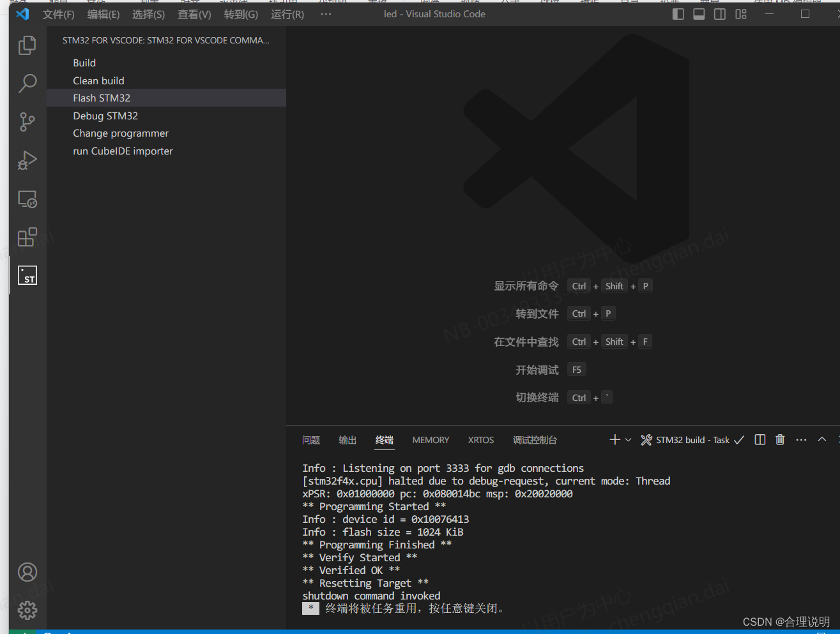Split the terminal panel
The image size is (840, 634).
[760, 440]
